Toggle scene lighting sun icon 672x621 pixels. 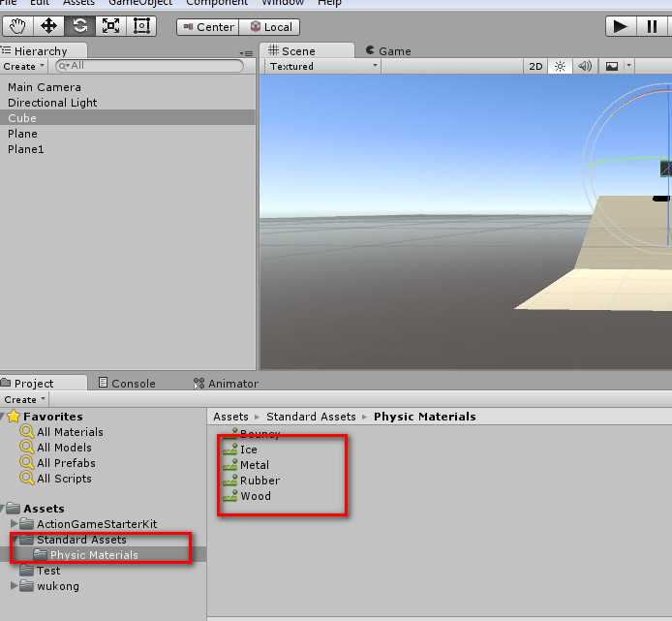coord(560,67)
